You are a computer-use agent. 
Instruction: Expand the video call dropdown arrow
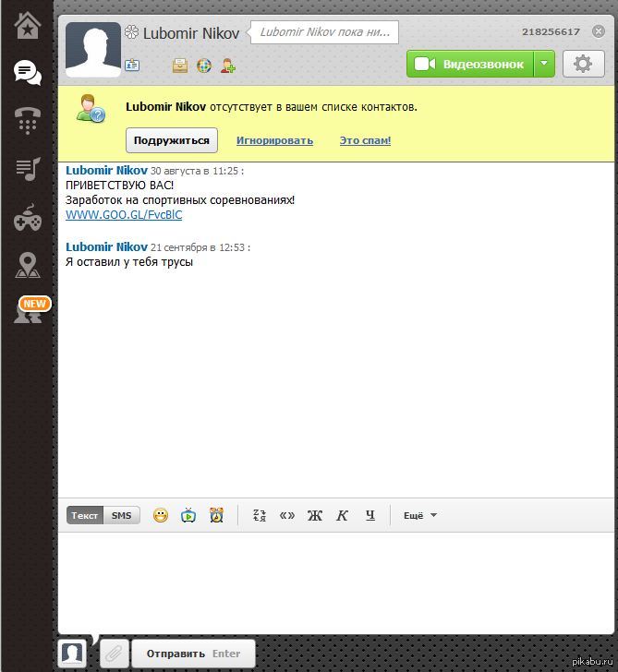pos(544,64)
